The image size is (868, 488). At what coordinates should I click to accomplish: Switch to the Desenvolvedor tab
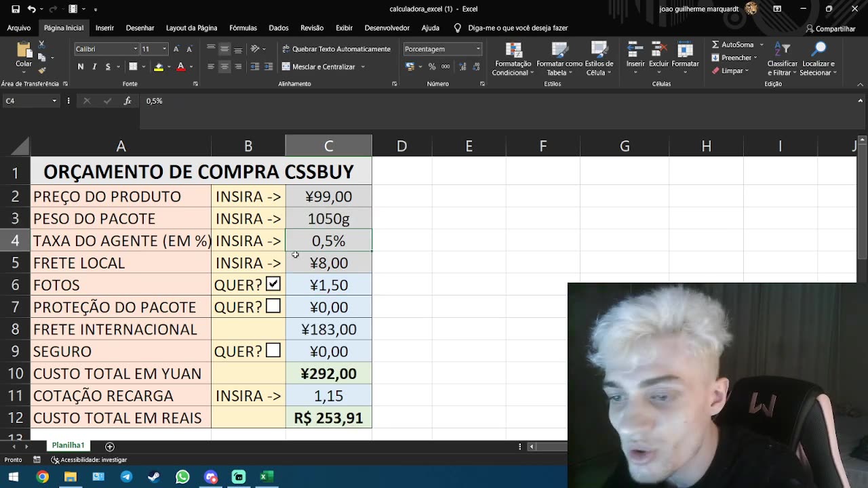click(387, 28)
